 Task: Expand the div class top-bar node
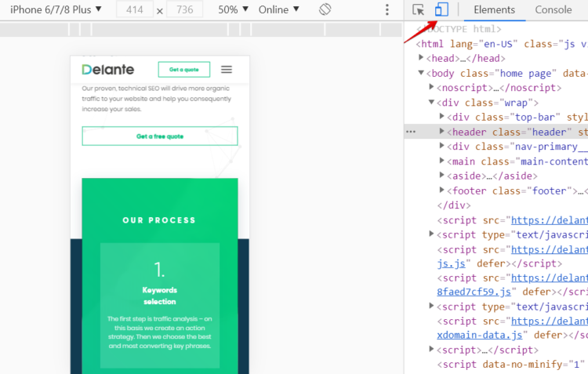(x=441, y=116)
